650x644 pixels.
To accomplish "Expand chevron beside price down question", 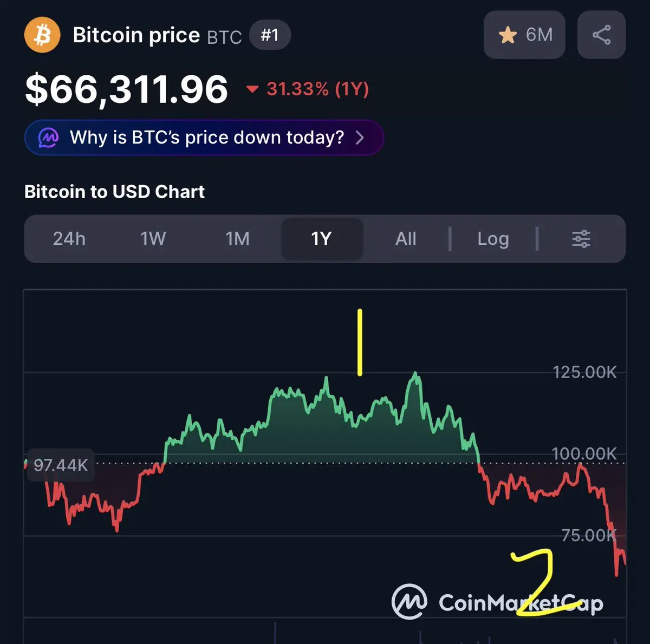I will pos(360,138).
